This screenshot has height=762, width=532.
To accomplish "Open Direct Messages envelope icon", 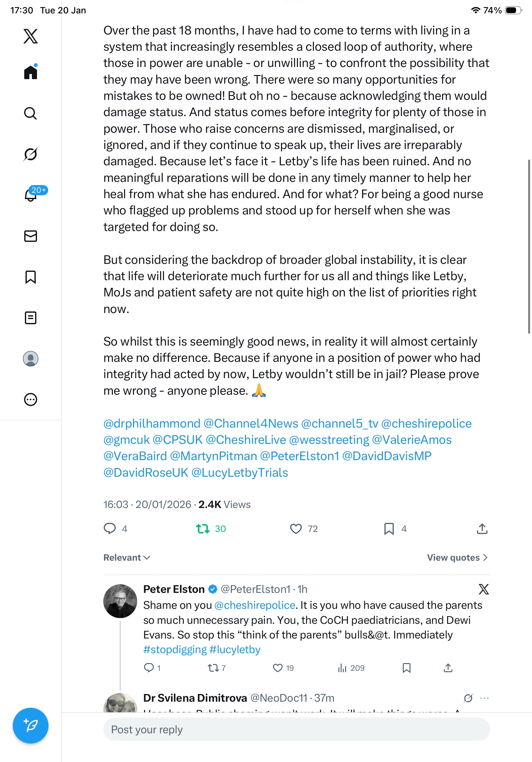I will [x=31, y=236].
